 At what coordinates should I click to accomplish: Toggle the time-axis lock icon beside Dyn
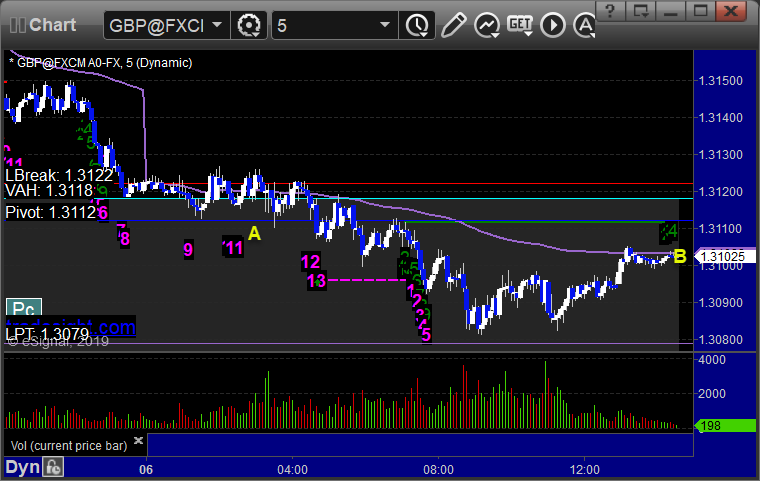tap(53, 467)
